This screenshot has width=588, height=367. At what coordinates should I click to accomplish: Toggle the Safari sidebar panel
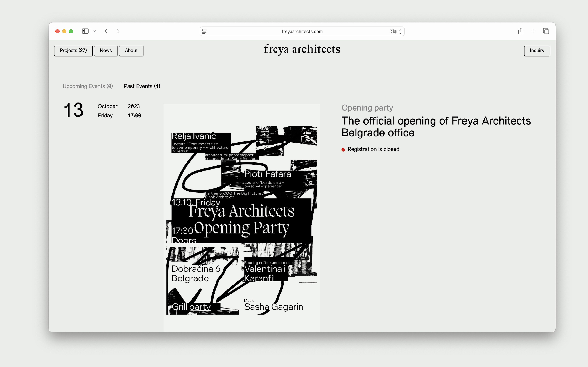point(85,31)
